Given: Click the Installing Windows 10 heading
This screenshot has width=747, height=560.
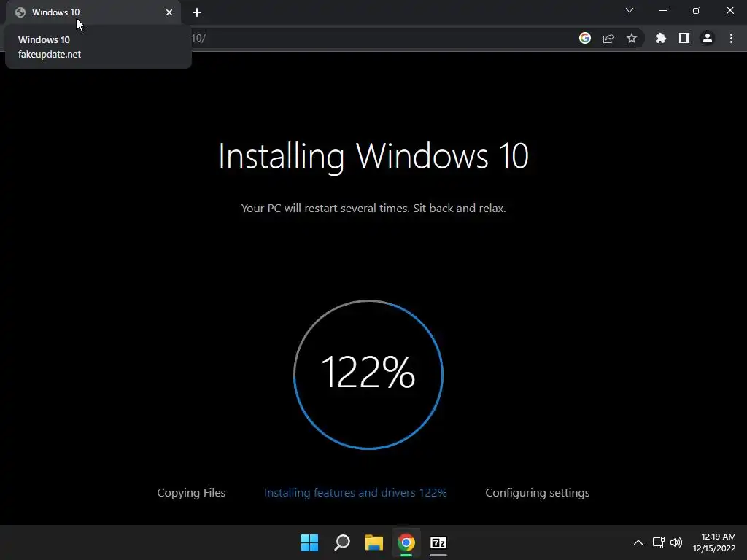Looking at the screenshot, I should click(x=373, y=156).
